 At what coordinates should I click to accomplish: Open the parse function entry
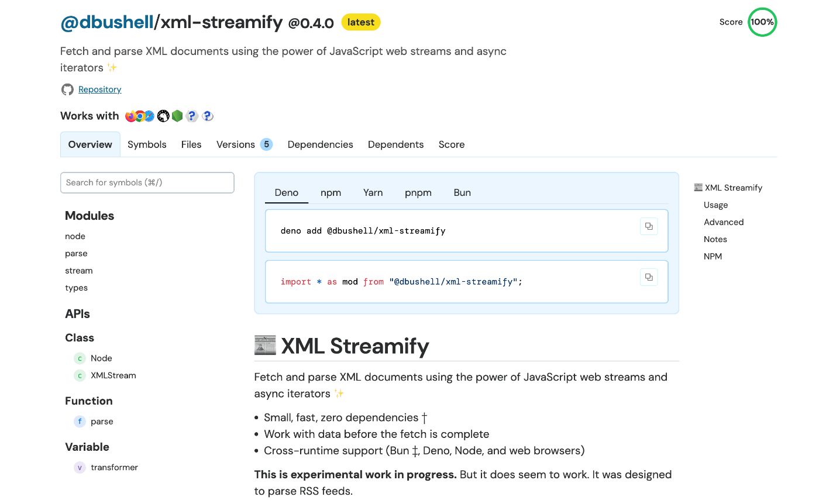pos(102,422)
